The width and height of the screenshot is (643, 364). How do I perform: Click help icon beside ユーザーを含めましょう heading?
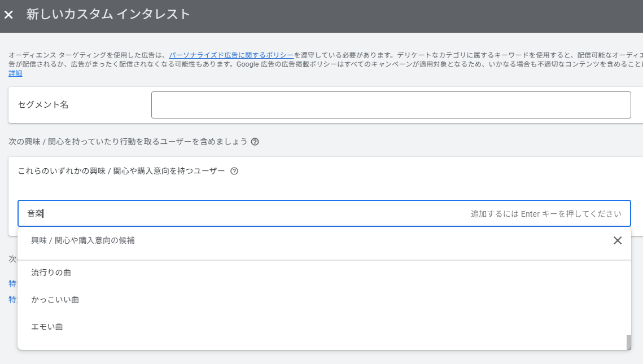[x=255, y=142]
